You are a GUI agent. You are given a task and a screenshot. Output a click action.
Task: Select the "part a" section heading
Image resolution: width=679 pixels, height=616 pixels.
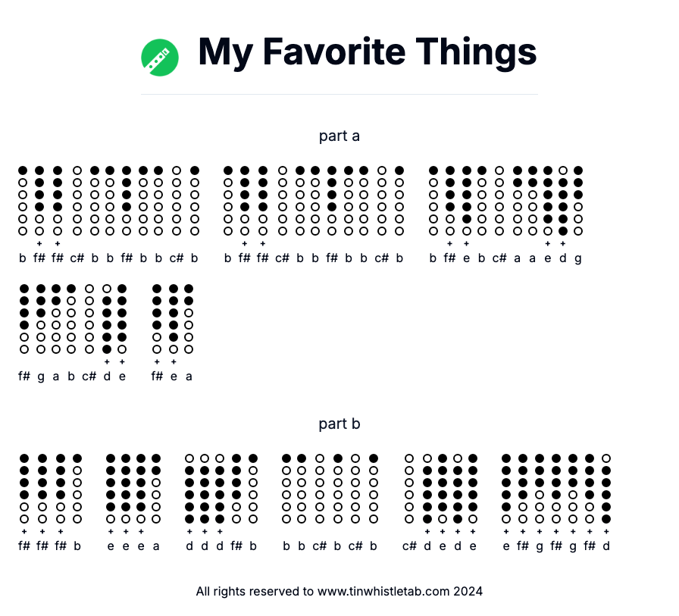click(x=339, y=136)
